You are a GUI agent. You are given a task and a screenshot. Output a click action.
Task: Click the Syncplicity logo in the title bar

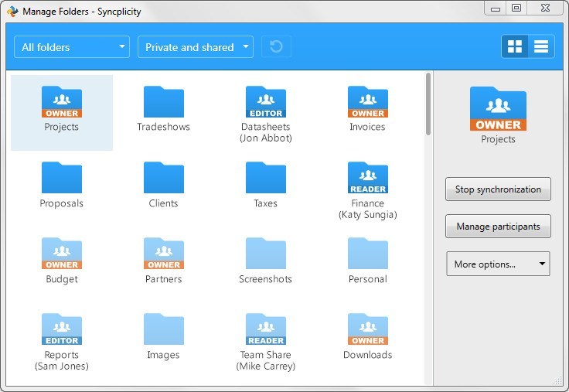pyautogui.click(x=12, y=12)
